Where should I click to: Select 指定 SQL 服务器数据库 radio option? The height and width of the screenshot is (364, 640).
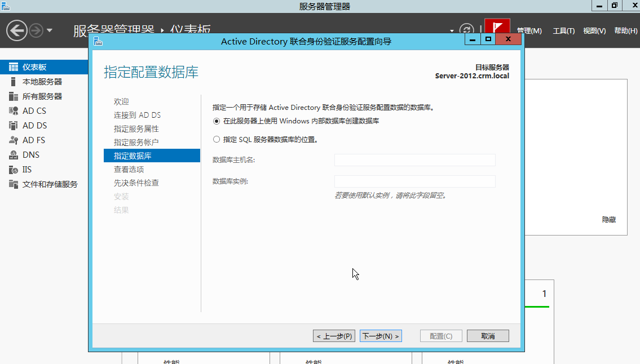pyautogui.click(x=216, y=139)
